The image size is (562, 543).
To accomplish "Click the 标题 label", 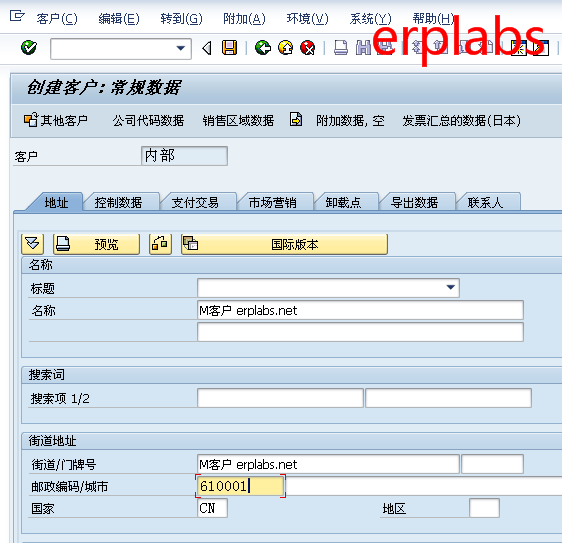I will (42, 288).
